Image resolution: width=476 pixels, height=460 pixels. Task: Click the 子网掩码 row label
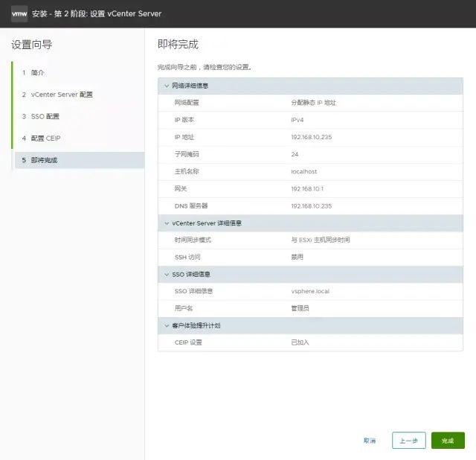click(x=187, y=154)
